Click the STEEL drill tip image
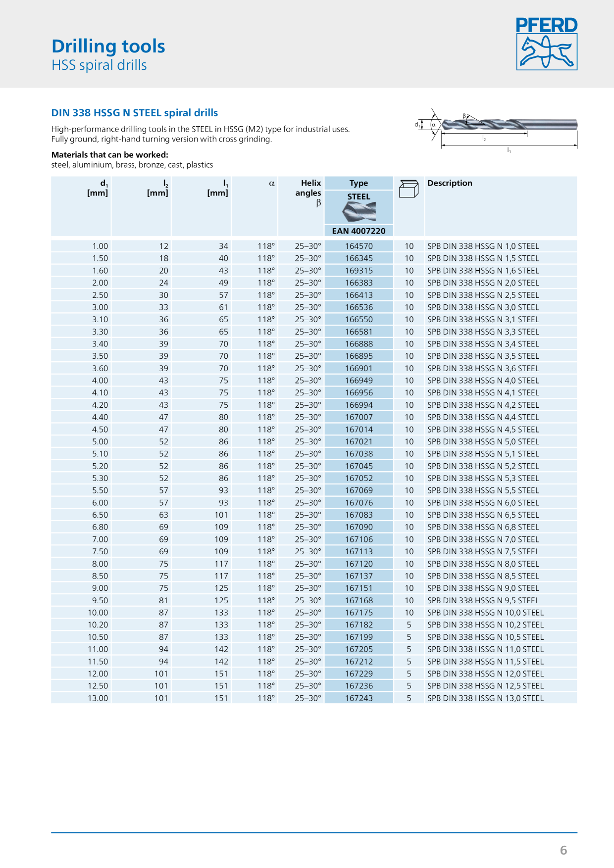Viewport: 614px width, 868px height. [359, 212]
